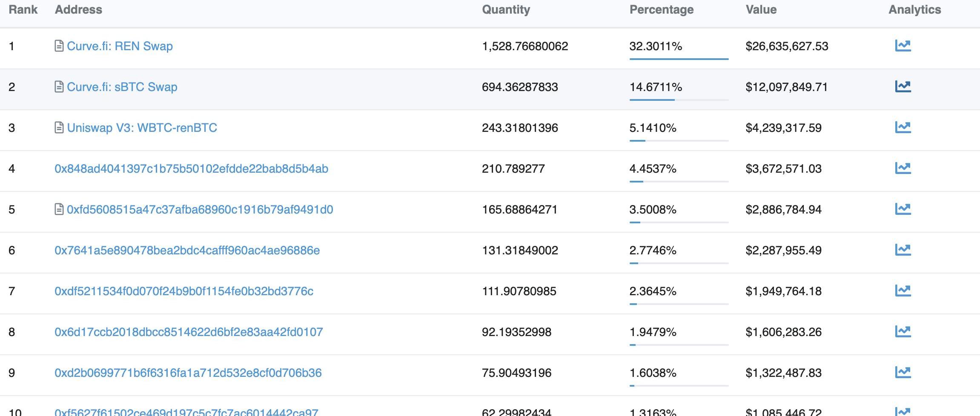Click contract icon beside Curve.fi: REN Swap
The height and width of the screenshot is (416, 980).
point(59,46)
